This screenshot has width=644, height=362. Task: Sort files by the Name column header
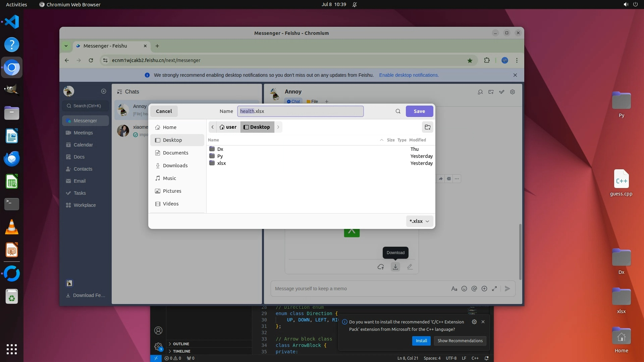pos(213,140)
